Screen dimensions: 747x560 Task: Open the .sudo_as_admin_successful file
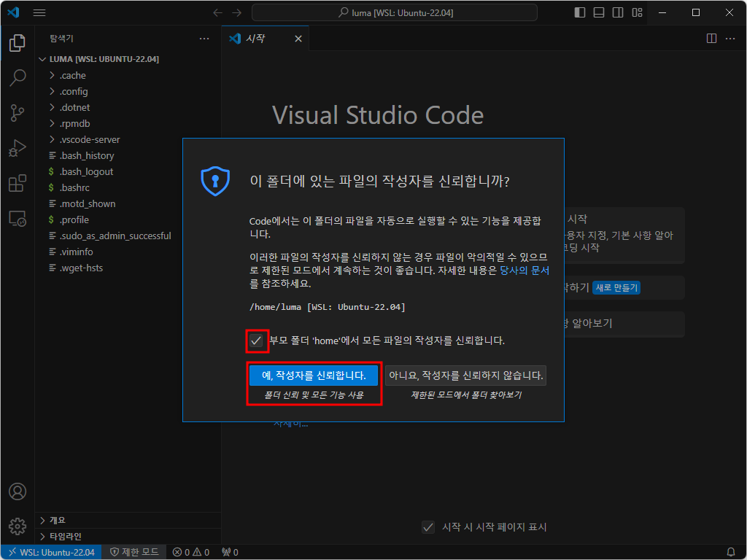tap(128, 236)
